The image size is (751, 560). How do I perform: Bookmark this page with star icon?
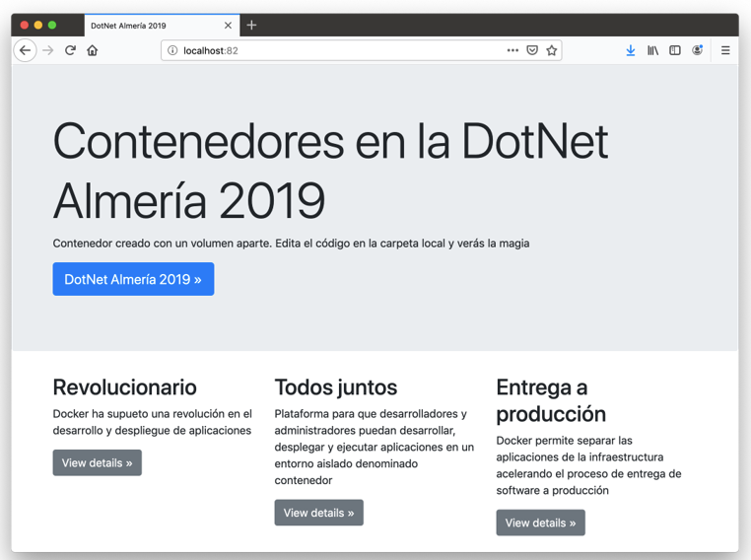(551, 50)
